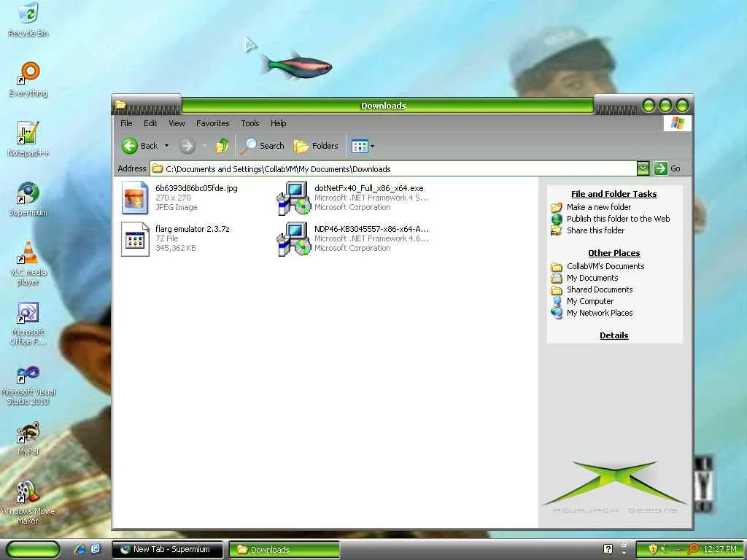Click the Go button beside the address bar
747x560 pixels.
(x=667, y=168)
